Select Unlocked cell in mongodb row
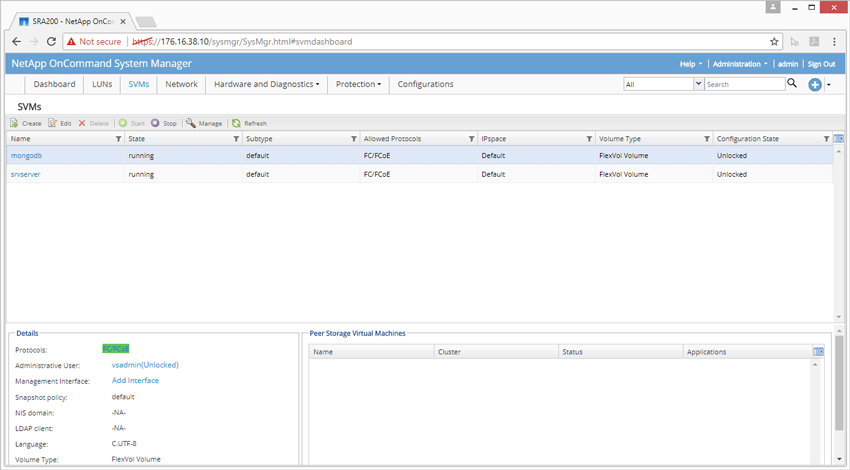This screenshot has height=470, width=850. coord(772,156)
